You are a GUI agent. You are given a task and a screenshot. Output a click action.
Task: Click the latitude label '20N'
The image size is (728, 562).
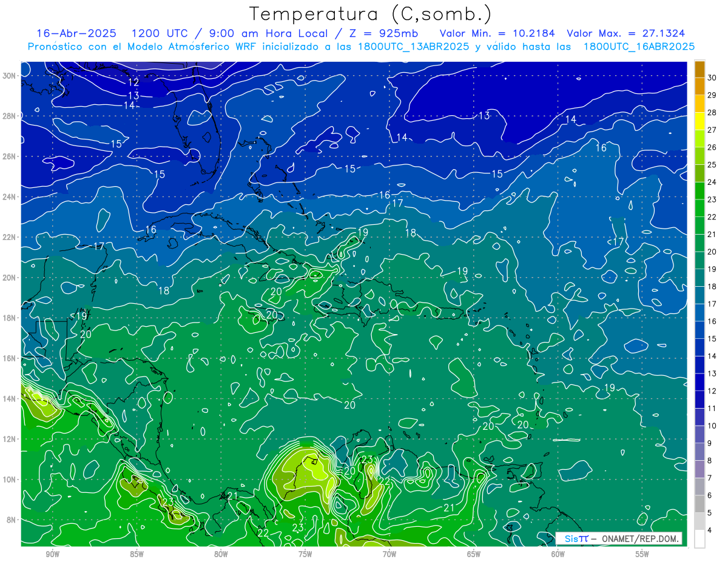pos(10,278)
